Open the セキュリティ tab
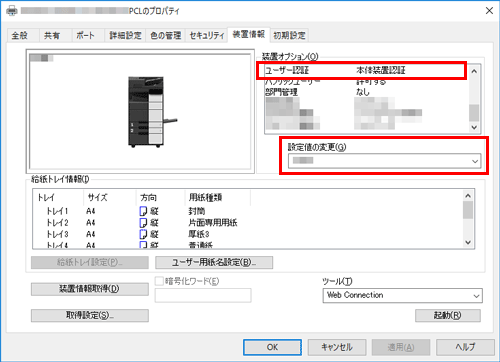The image size is (500, 362). click(x=207, y=35)
